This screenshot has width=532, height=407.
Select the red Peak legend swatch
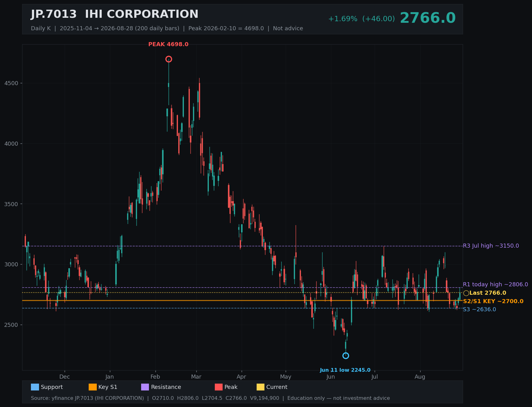tap(219, 387)
